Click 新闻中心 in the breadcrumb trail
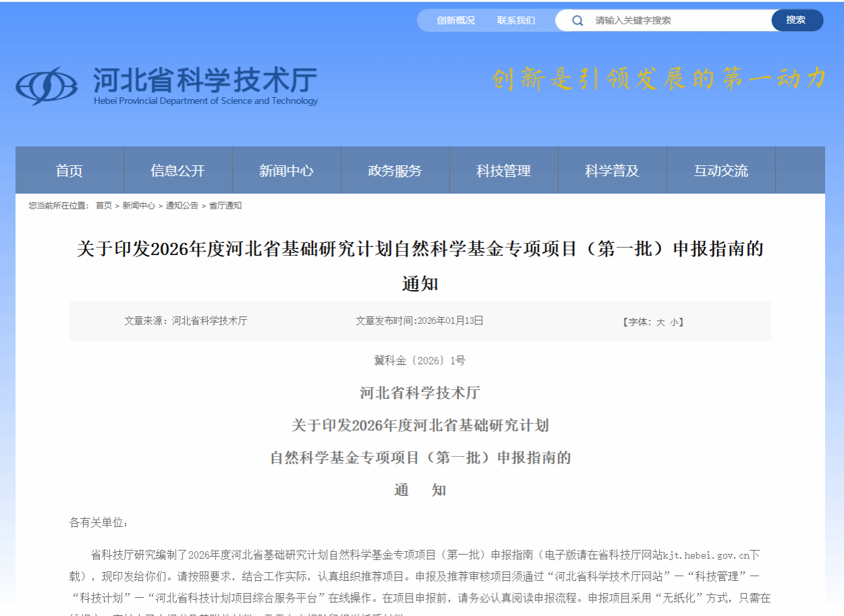The height and width of the screenshot is (616, 844). coord(138,206)
